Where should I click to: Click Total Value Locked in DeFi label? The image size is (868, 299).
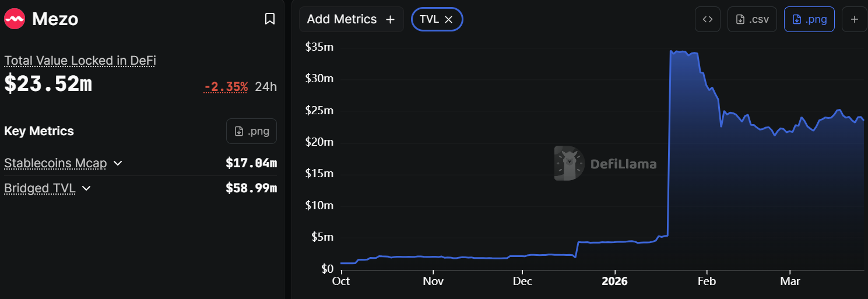point(80,61)
